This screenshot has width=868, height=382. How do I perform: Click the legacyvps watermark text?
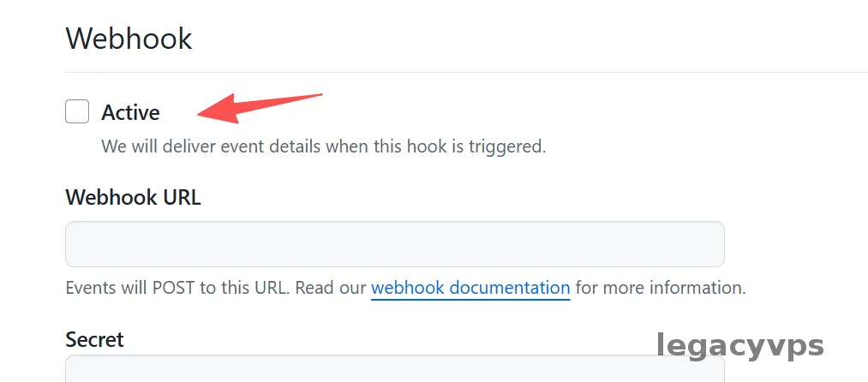click(740, 344)
